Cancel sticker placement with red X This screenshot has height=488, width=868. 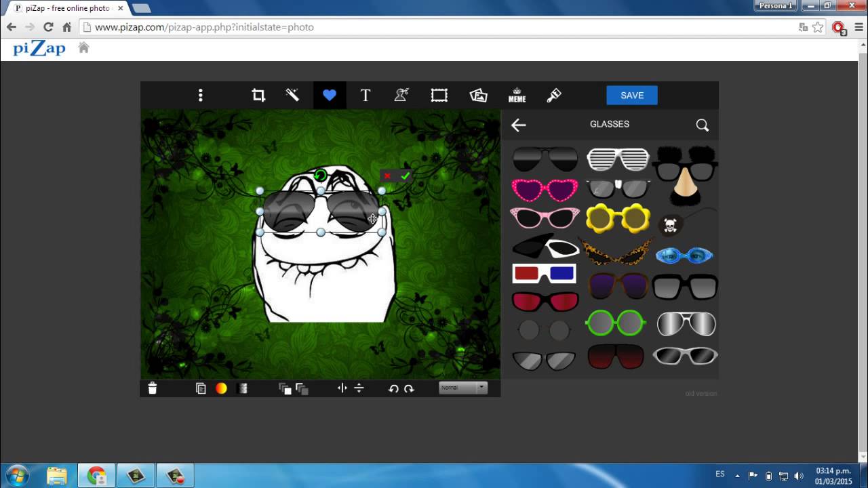tap(387, 176)
